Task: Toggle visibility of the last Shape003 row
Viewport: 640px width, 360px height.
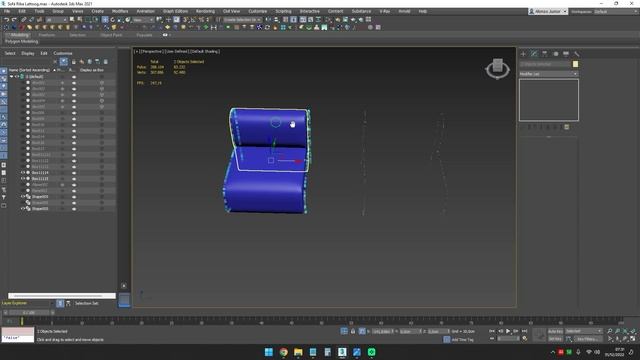Action: (x=23, y=209)
